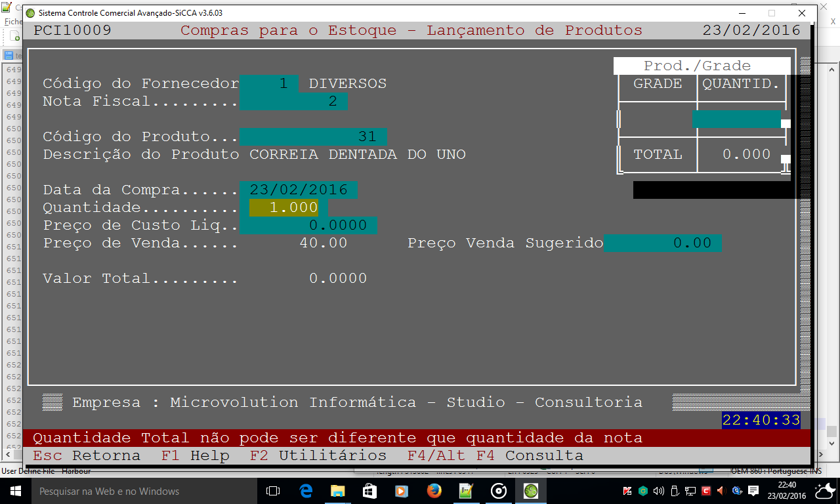Click the F1 Help hint

(196, 456)
